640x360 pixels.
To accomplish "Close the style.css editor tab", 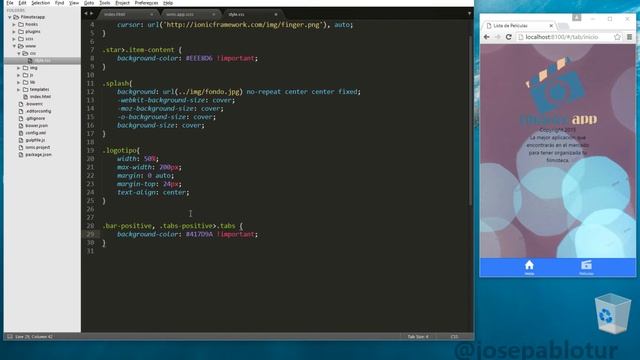I will coord(276,14).
